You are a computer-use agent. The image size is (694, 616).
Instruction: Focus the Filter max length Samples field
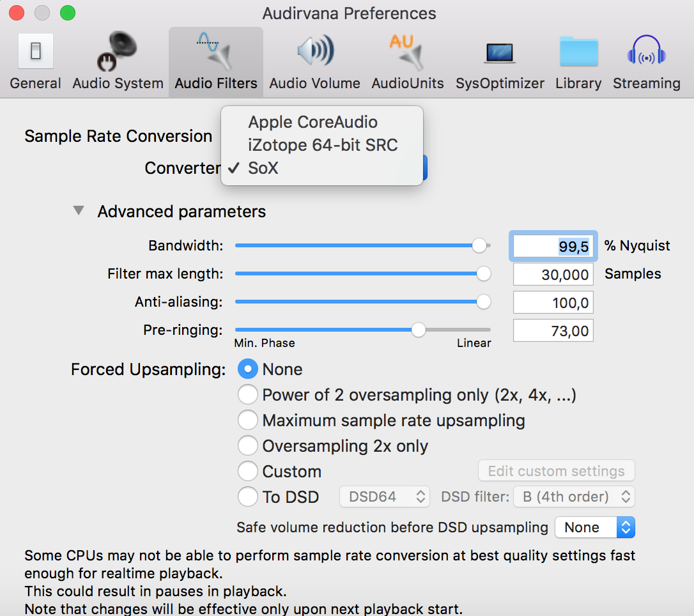pyautogui.click(x=553, y=274)
